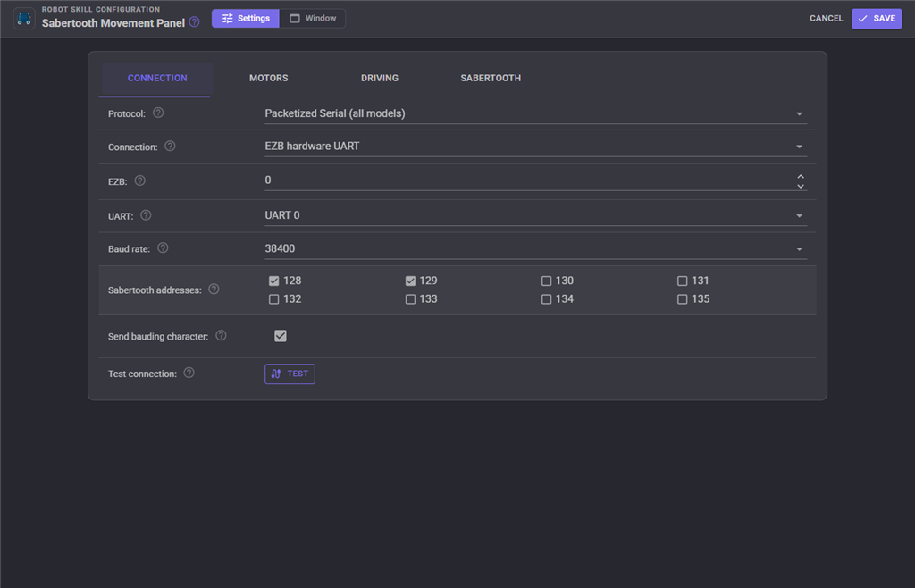Click the Sabertooth Movement Panel title text
Screen dimensions: 915x588
[113, 23]
